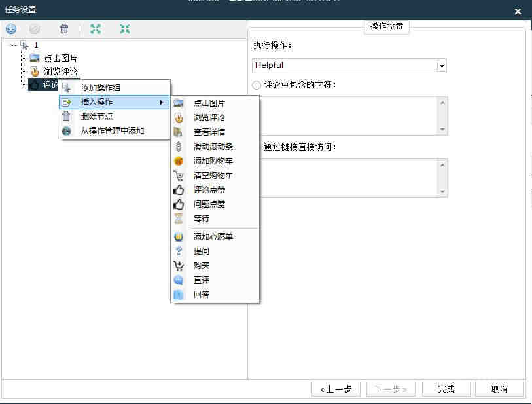Click 等待 hourglass icon
This screenshot has width=532, height=404.
(x=179, y=219)
